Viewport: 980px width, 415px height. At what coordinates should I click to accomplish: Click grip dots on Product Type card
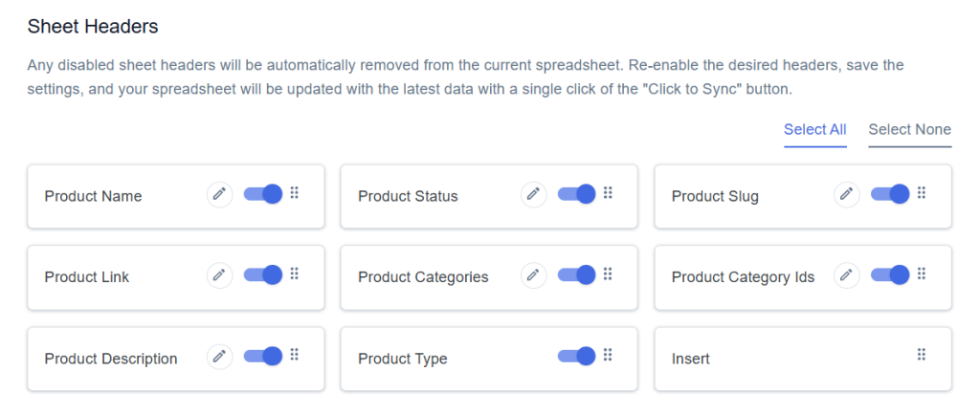coord(607,355)
